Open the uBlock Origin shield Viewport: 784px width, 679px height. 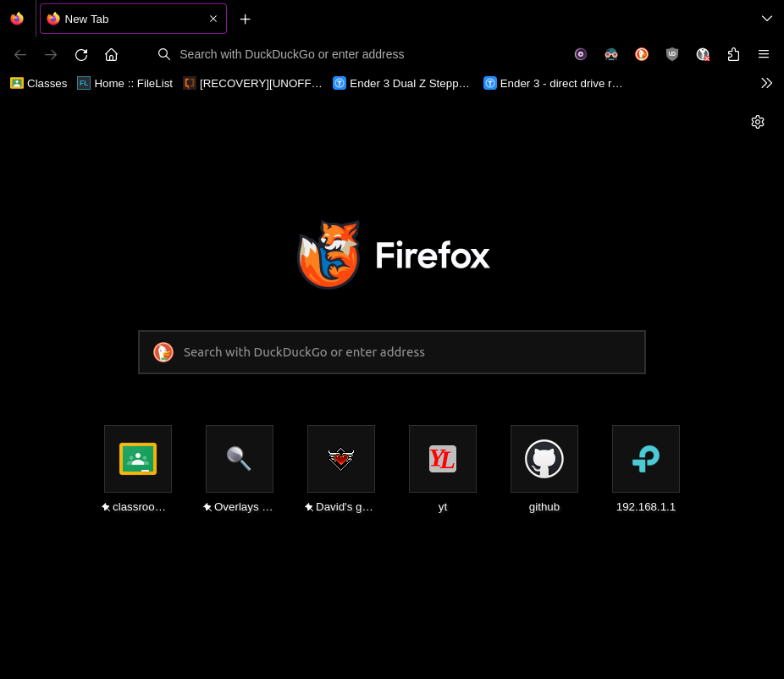tap(672, 54)
